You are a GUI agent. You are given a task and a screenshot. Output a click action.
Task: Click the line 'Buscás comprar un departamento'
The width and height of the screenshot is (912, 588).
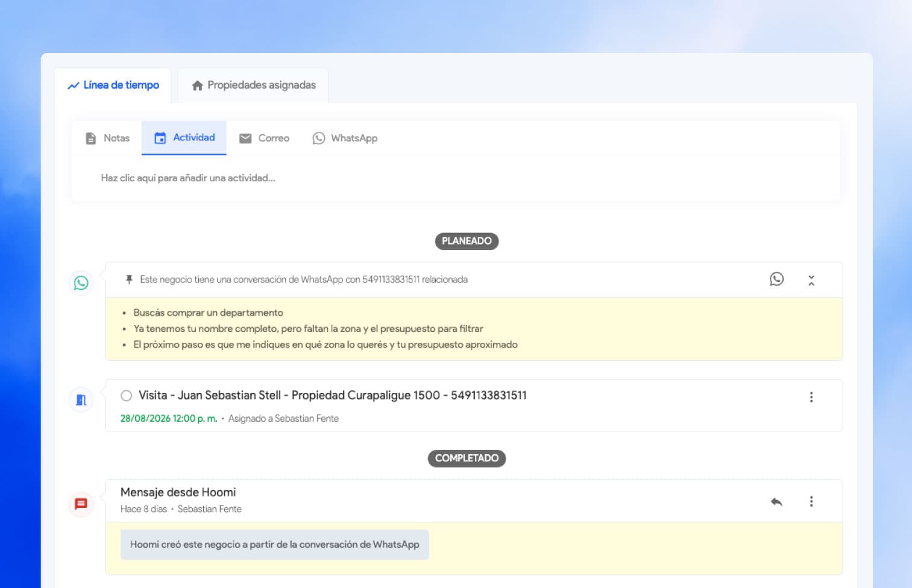pyautogui.click(x=208, y=313)
